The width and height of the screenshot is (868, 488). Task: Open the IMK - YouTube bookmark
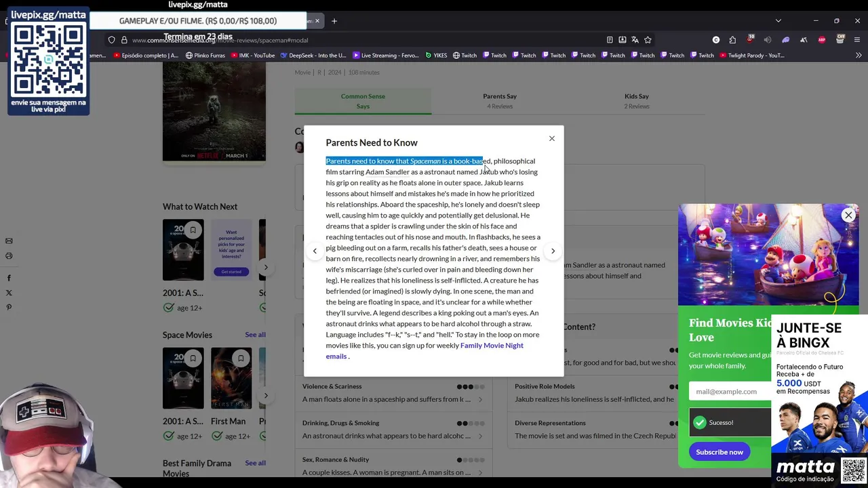click(252, 56)
